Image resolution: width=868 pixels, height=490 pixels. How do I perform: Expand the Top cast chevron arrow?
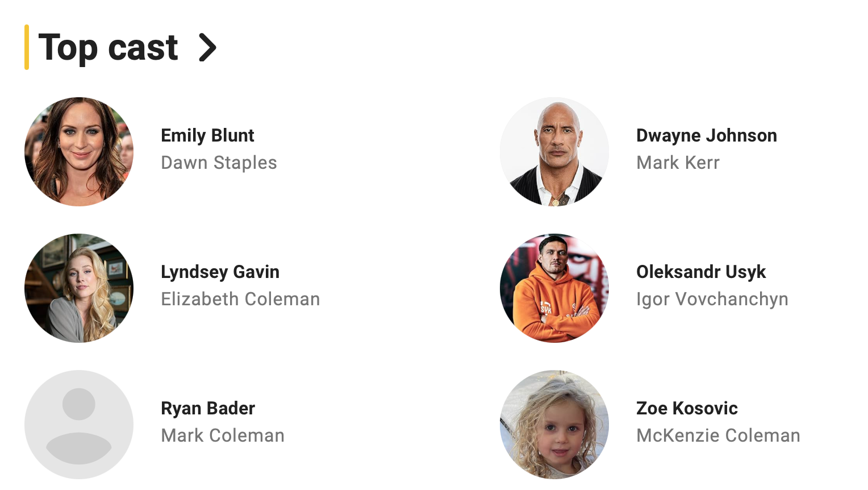tap(207, 48)
